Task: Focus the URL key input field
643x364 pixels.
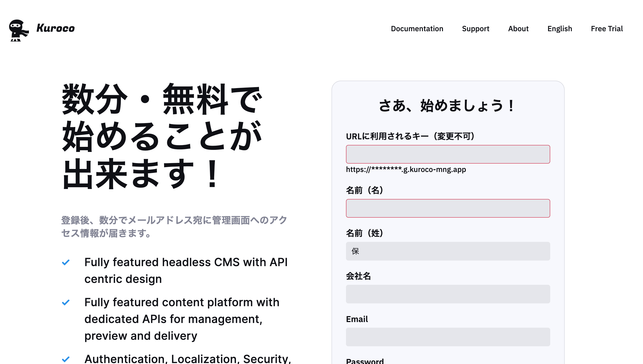Action: (448, 154)
